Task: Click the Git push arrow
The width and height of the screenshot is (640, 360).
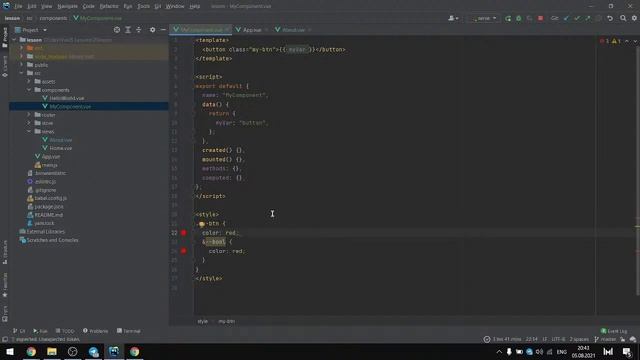Action: click(x=588, y=18)
